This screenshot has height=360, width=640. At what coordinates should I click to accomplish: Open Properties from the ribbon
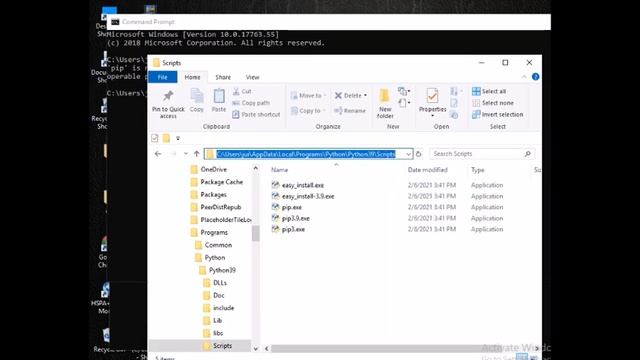432,102
